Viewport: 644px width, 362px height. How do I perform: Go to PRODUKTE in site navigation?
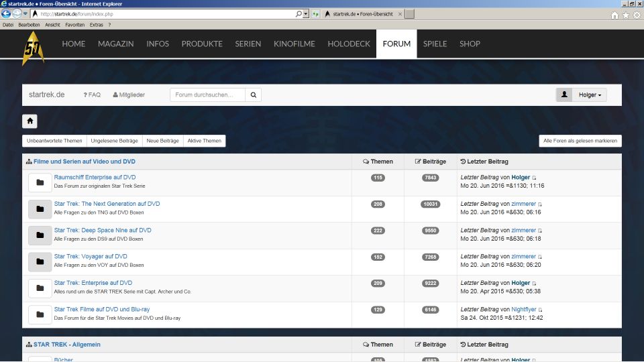[202, 44]
